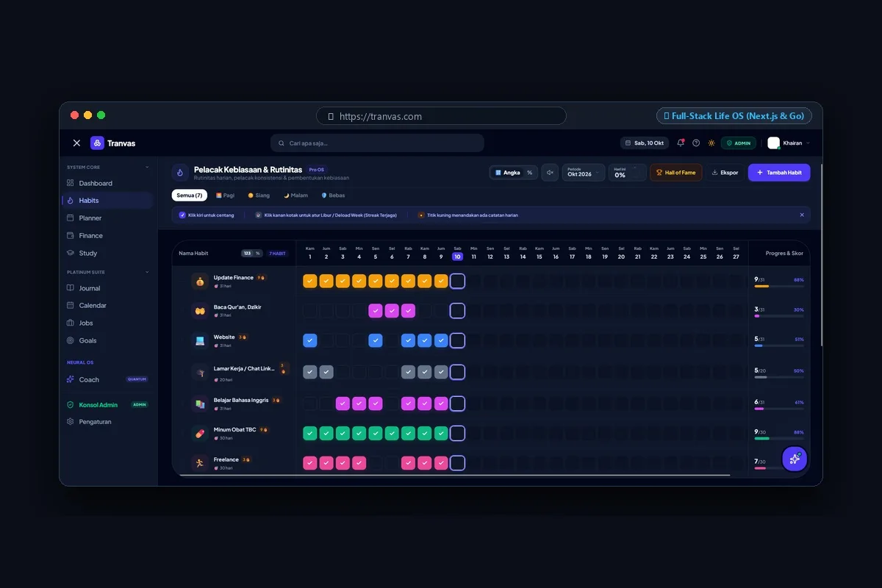This screenshot has width=882, height=588.
Task: Switch the header display toggle to %
Action: pyautogui.click(x=529, y=173)
